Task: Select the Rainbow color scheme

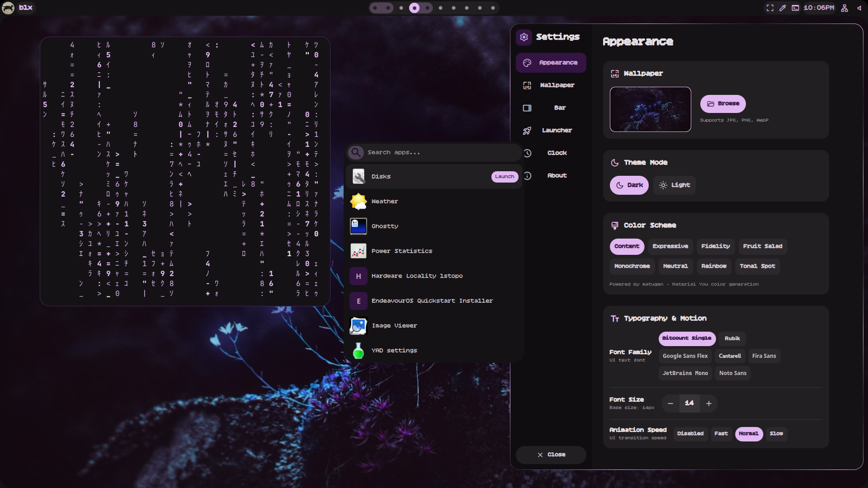Action: coord(714,266)
